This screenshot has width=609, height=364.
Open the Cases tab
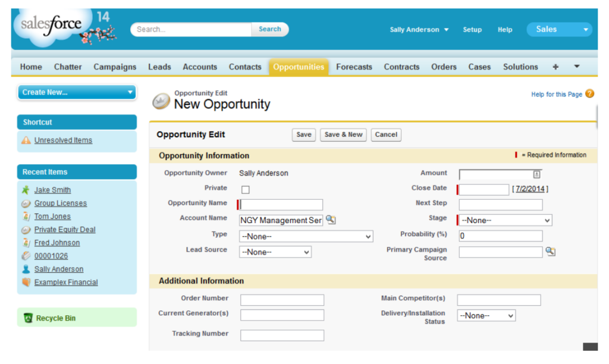point(480,67)
